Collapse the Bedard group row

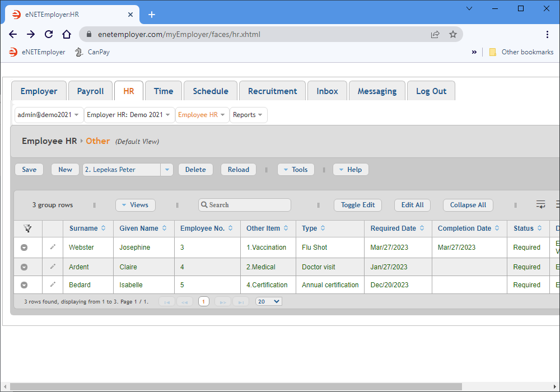coord(24,285)
